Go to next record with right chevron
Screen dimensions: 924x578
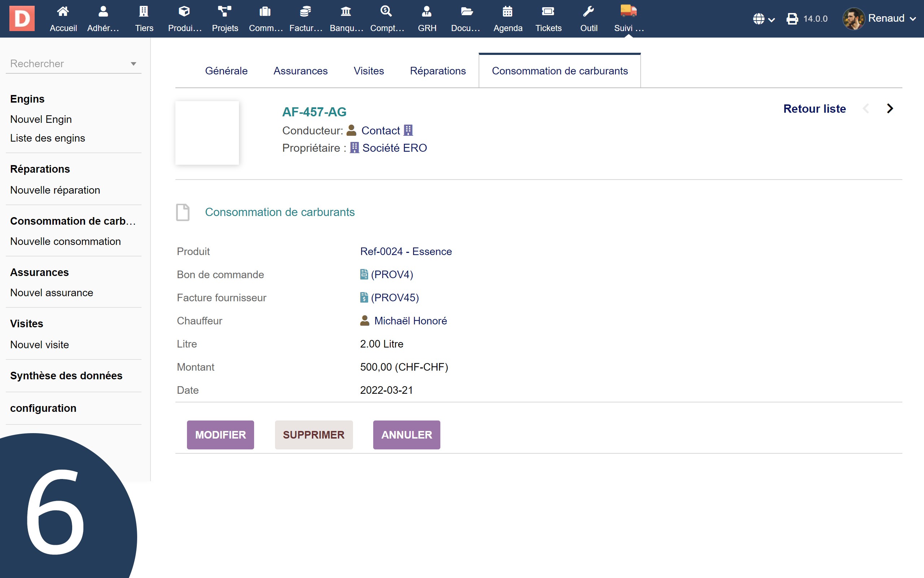pos(890,109)
